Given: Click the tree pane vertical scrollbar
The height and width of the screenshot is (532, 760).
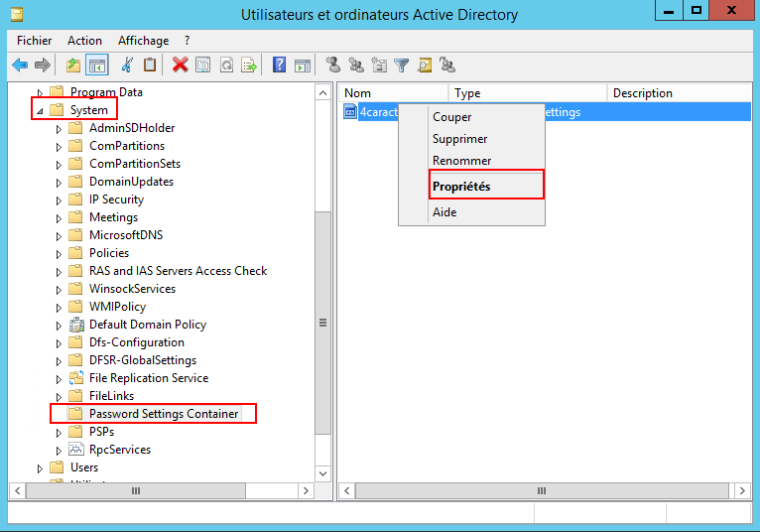Looking at the screenshot, I should [322, 323].
